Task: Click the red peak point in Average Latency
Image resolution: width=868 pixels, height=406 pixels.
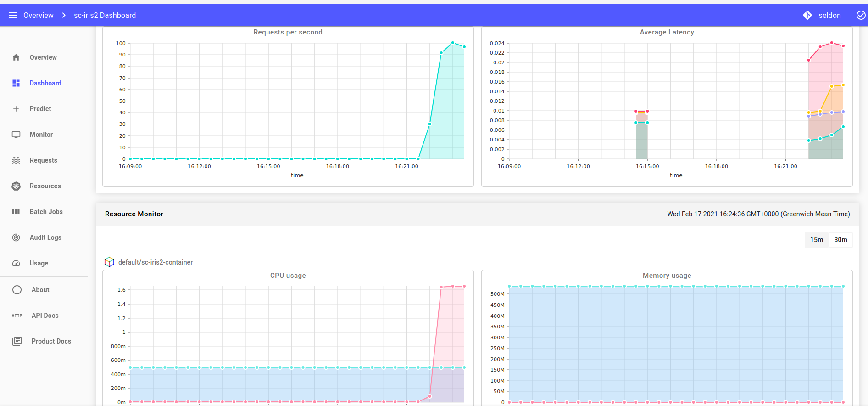Action: tap(832, 43)
